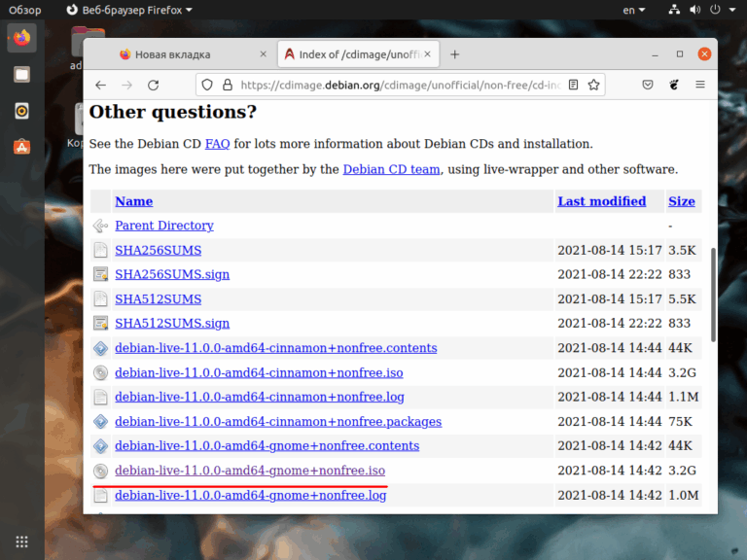This screenshot has height=560, width=747.
Task: Open cinnamon+nonfree.packages link
Action: click(278, 422)
